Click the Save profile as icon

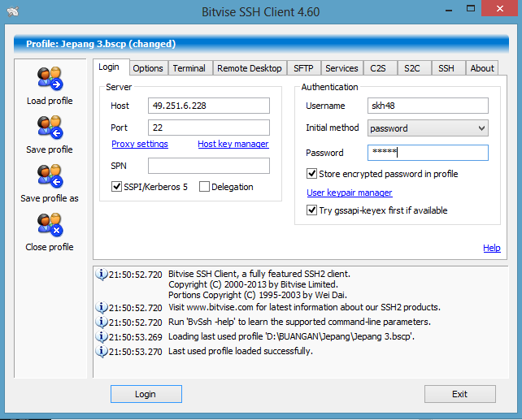click(x=50, y=176)
